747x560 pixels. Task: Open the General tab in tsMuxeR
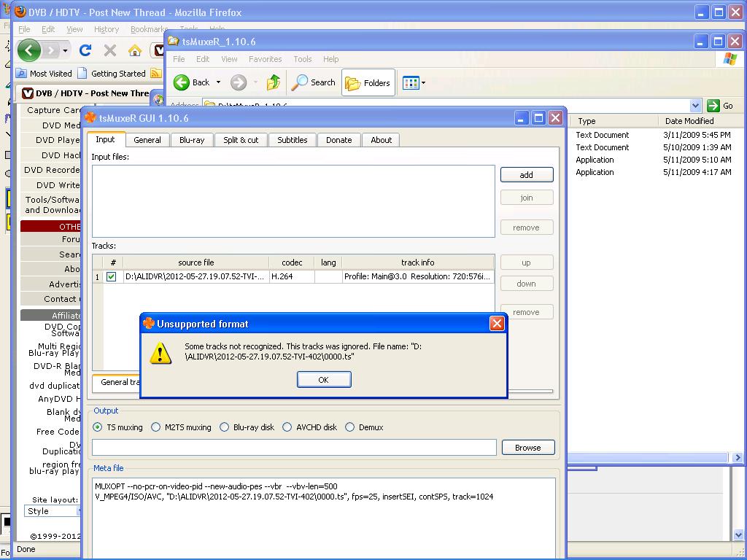click(147, 140)
